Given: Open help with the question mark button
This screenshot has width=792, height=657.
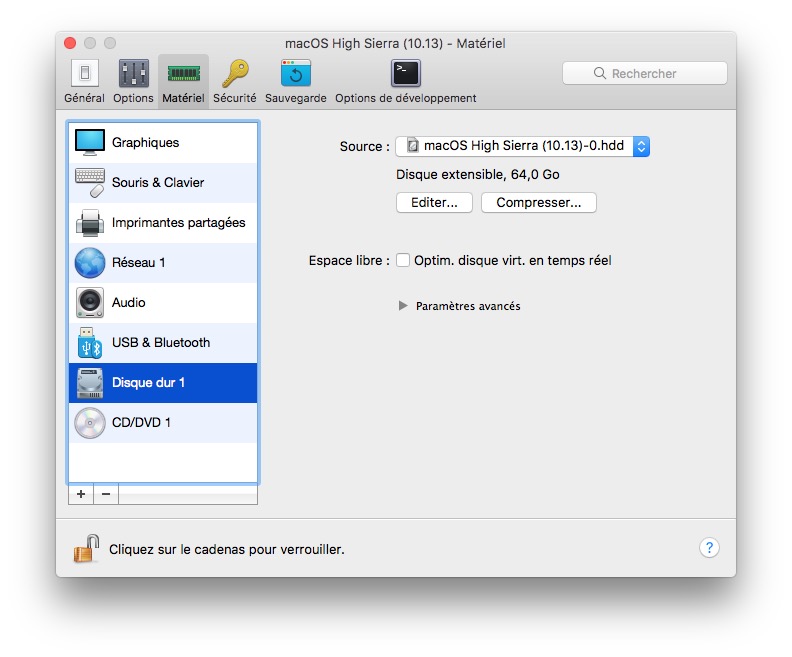Looking at the screenshot, I should pos(709,547).
